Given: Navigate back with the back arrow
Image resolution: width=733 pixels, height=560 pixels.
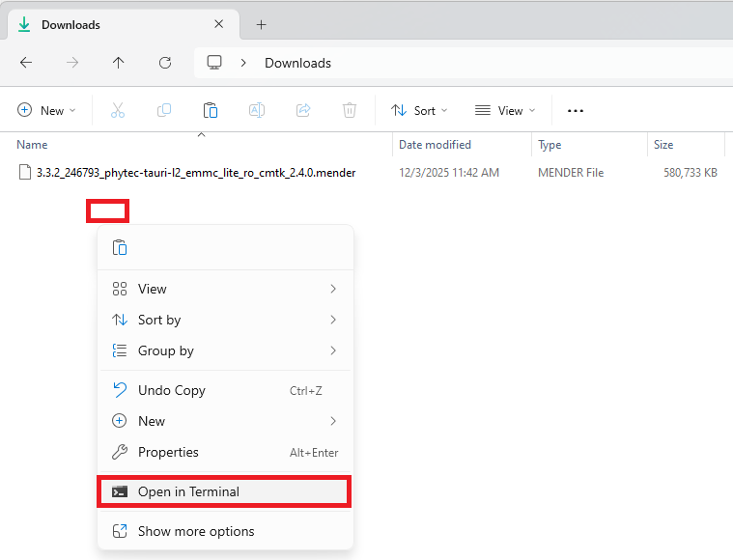Looking at the screenshot, I should (26, 63).
